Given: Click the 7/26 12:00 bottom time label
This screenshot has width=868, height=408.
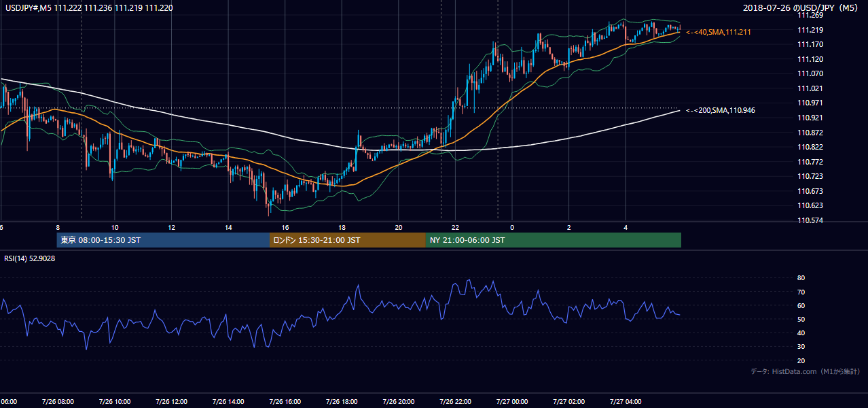Looking at the screenshot, I should coord(171,401).
